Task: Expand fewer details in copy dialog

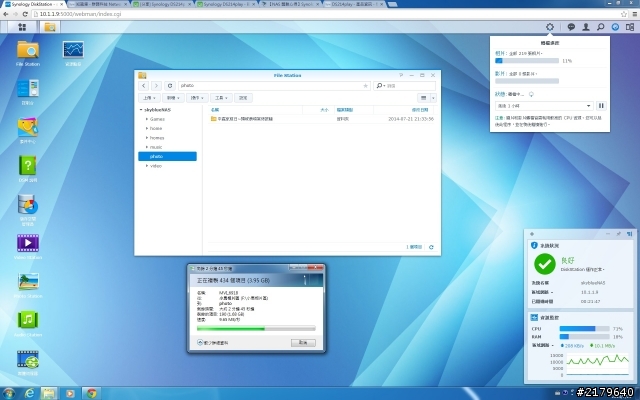Action: [212, 343]
